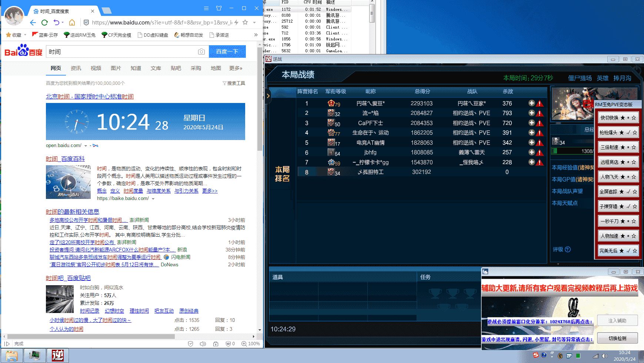The image size is (644, 363).
Task: Reload the Baidu search page
Action: tap(44, 23)
